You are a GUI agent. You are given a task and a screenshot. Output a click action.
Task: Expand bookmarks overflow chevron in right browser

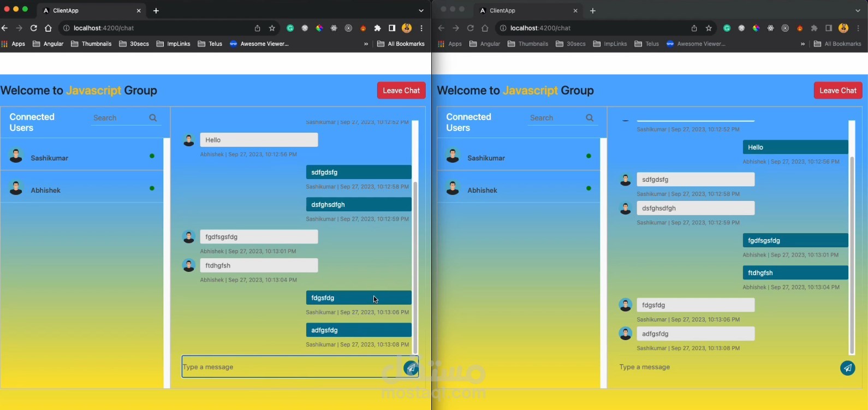[x=802, y=44]
